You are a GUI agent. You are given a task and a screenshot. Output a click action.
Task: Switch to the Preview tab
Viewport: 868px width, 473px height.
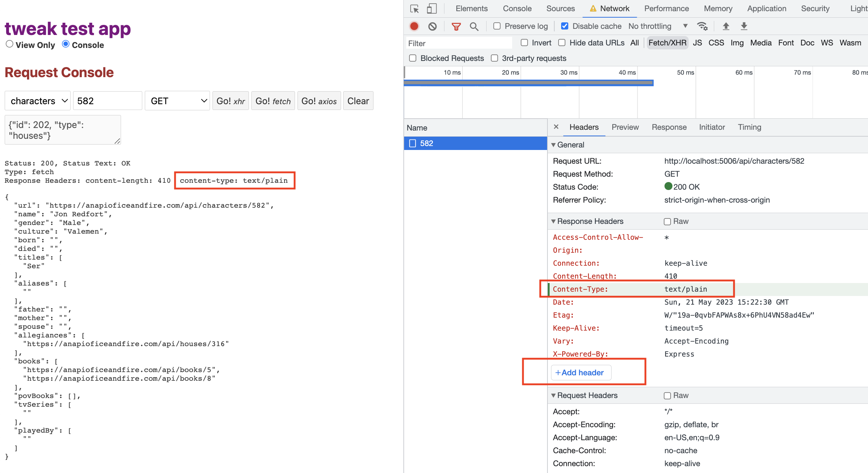click(625, 127)
